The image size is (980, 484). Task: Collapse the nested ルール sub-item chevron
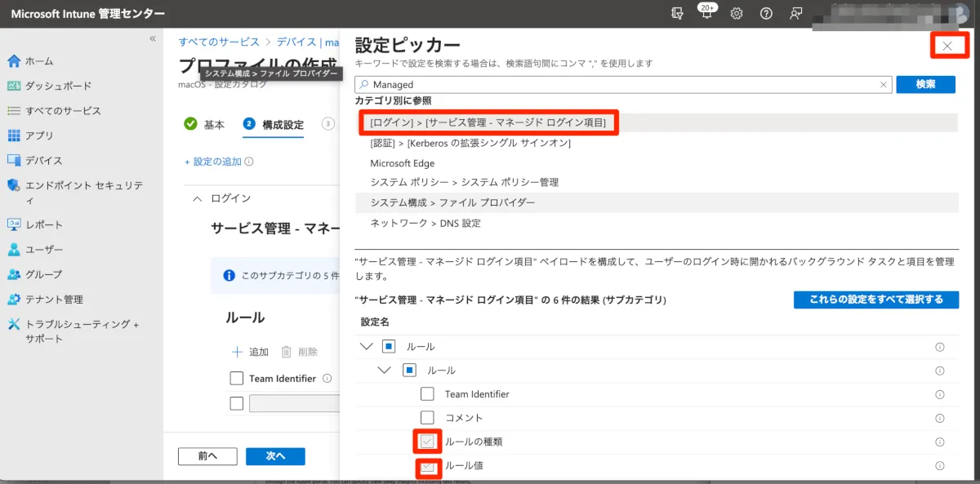coord(385,371)
